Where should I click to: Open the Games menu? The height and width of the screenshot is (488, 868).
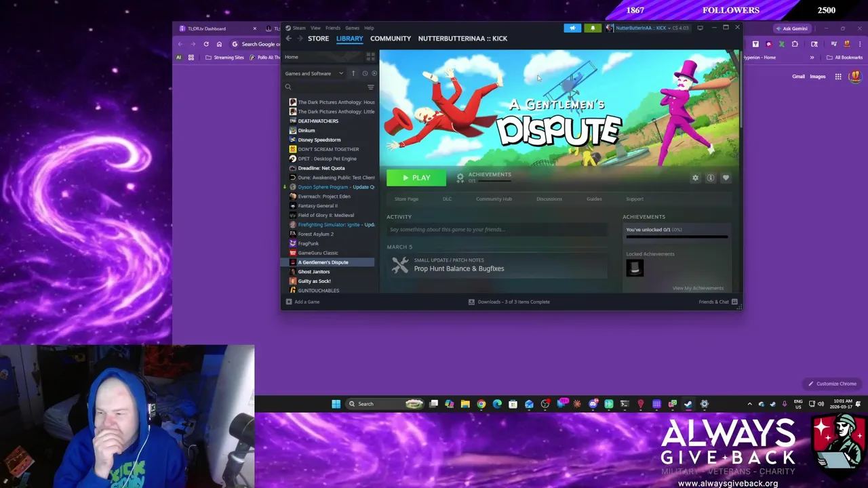[x=352, y=28]
